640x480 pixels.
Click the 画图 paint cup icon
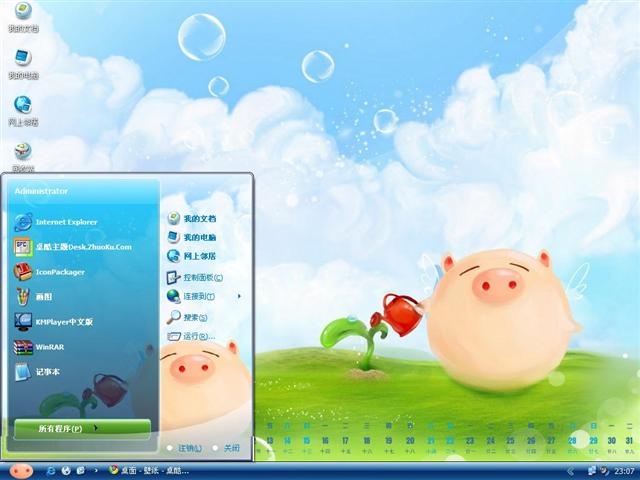click(23, 297)
